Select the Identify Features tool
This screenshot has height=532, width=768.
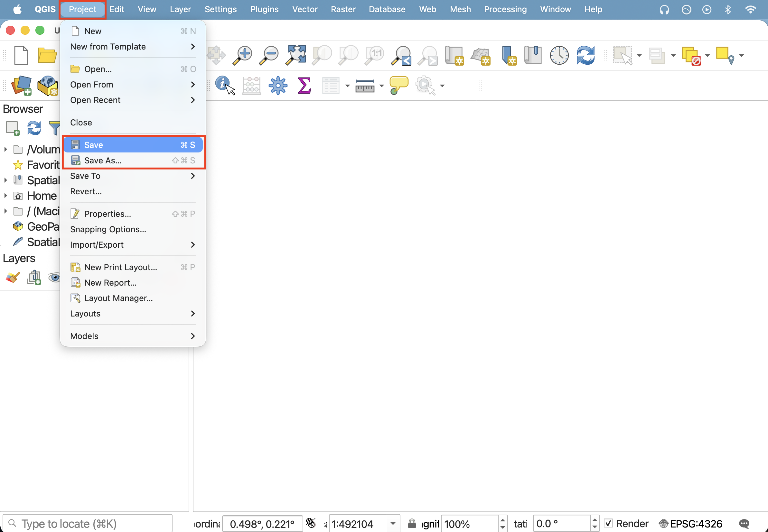(225, 85)
